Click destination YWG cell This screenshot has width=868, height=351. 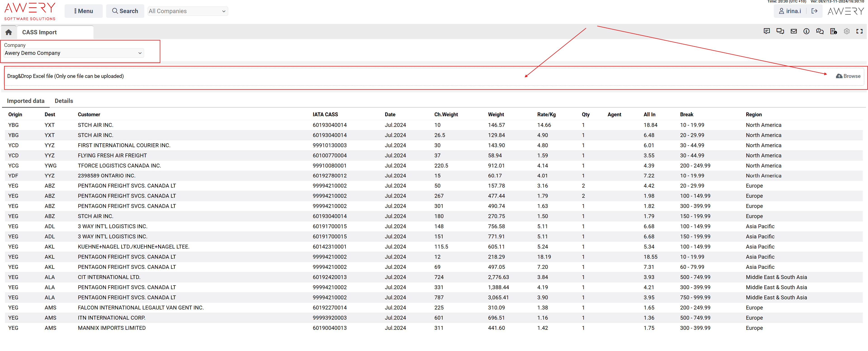pos(51,166)
